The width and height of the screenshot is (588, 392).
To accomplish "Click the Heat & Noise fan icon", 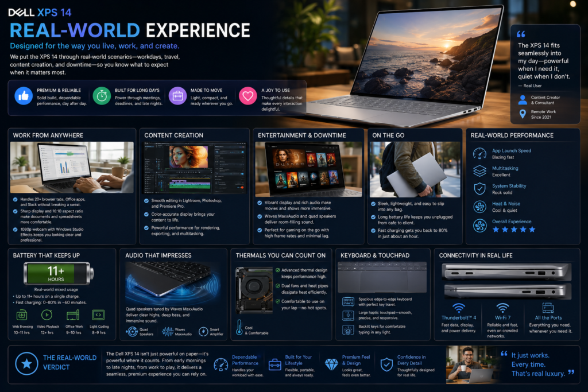I will (x=479, y=207).
